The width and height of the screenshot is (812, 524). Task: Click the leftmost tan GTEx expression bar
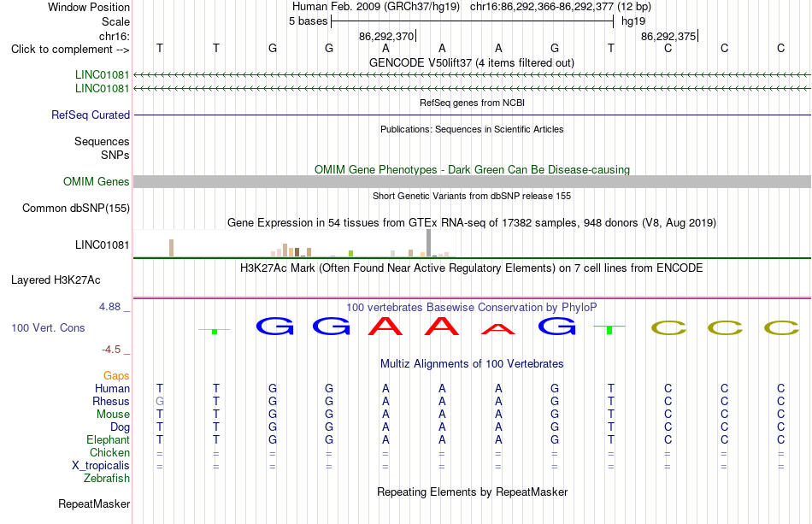pos(172,248)
